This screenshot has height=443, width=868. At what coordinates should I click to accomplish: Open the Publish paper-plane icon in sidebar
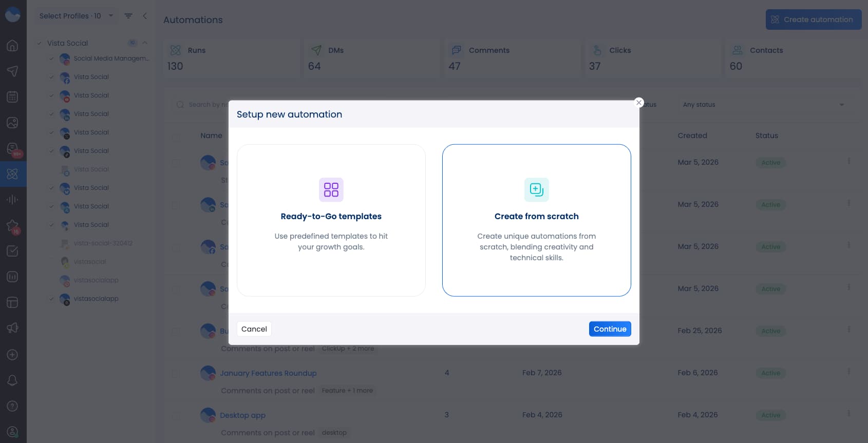(x=12, y=71)
